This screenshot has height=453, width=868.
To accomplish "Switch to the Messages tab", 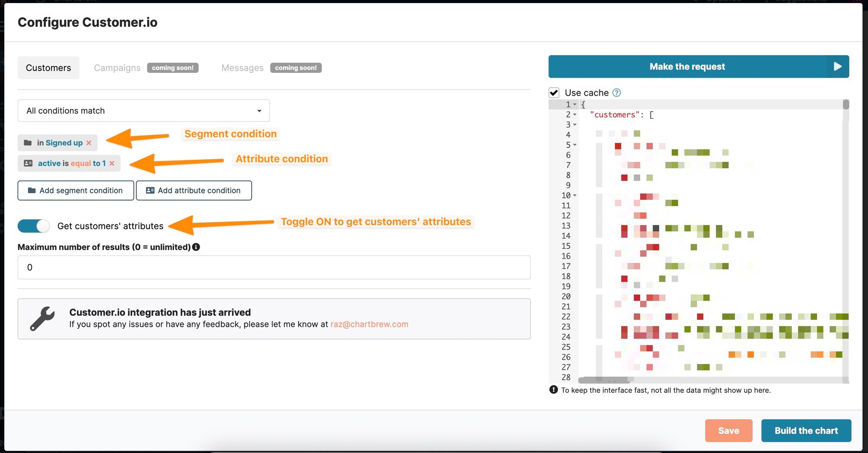I will tap(242, 68).
